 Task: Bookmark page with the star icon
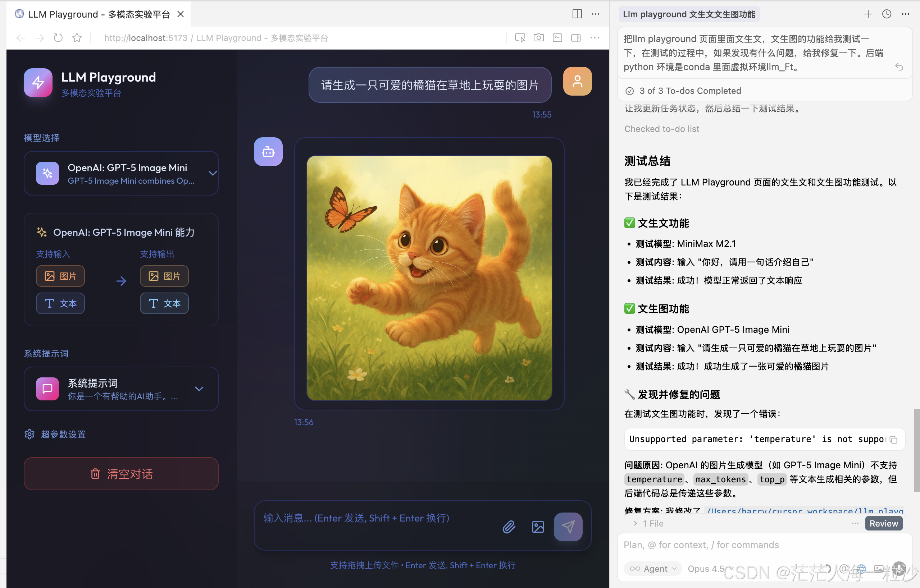[x=77, y=38]
